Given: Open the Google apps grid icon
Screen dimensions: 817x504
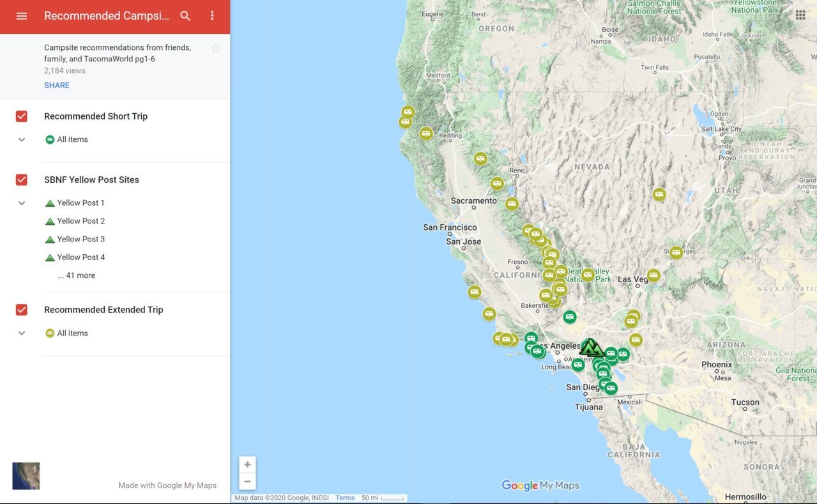Looking at the screenshot, I should pyautogui.click(x=800, y=15).
